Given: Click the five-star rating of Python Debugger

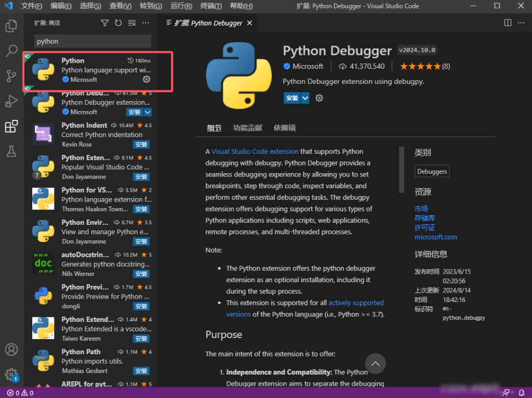Looking at the screenshot, I should point(420,66).
